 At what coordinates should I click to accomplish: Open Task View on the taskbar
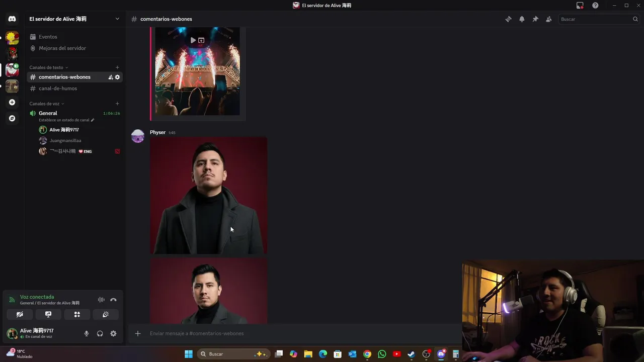[x=279, y=354]
